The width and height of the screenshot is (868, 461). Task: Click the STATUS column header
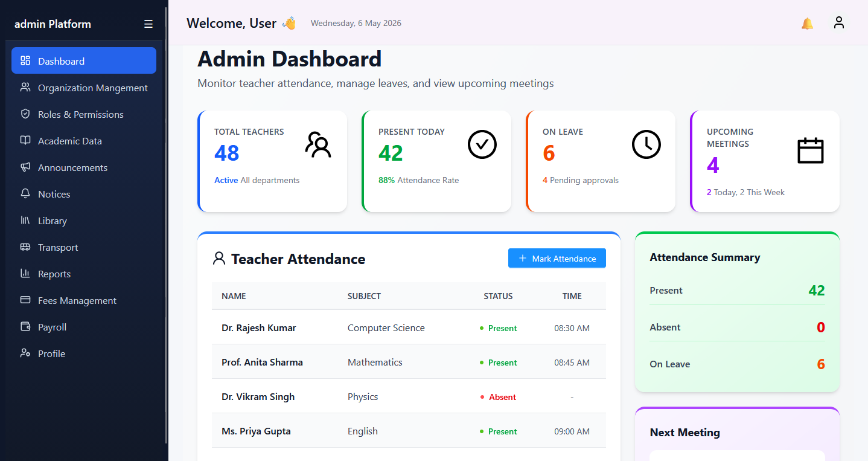tap(498, 296)
